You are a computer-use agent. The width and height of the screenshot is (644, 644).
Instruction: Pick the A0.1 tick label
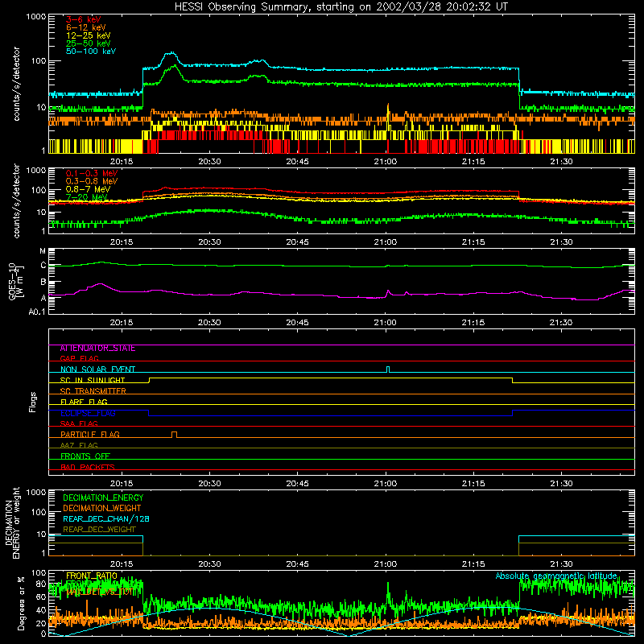click(37, 312)
